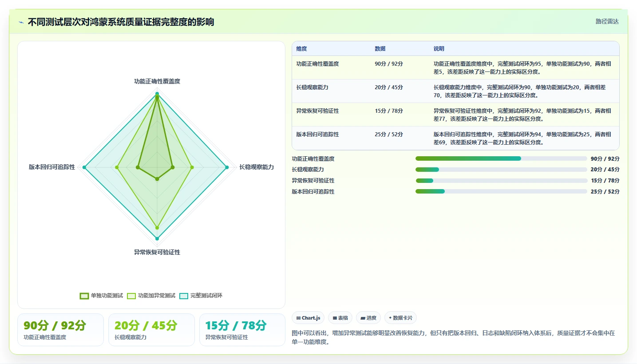This screenshot has height=364, width=637.
Task: Click the 维度 column header
Action: [301, 49]
